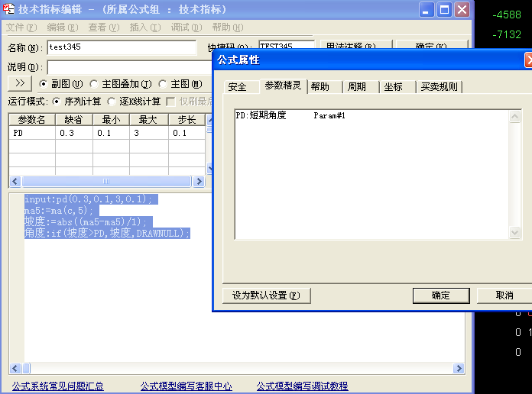Choose 逐K线计算 run mode
This screenshot has width=532, height=394.
[x=112, y=102]
